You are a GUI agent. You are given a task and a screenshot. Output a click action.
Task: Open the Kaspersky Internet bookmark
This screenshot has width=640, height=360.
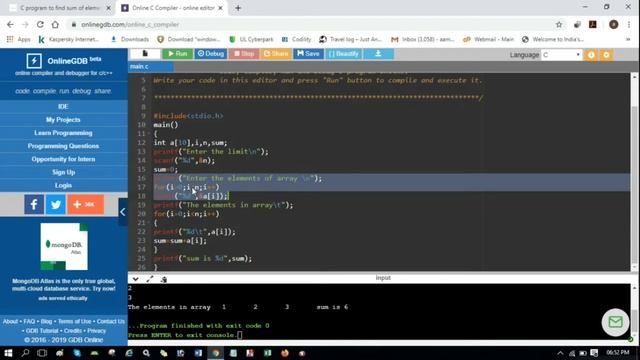pos(69,39)
